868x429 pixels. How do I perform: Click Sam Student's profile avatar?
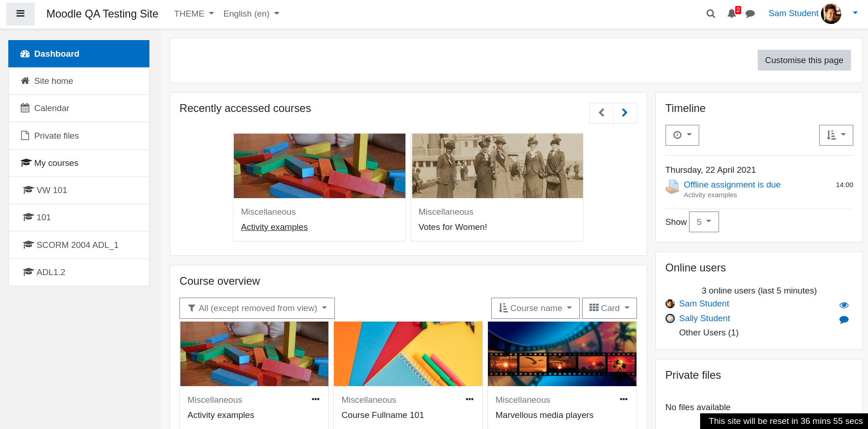point(831,14)
